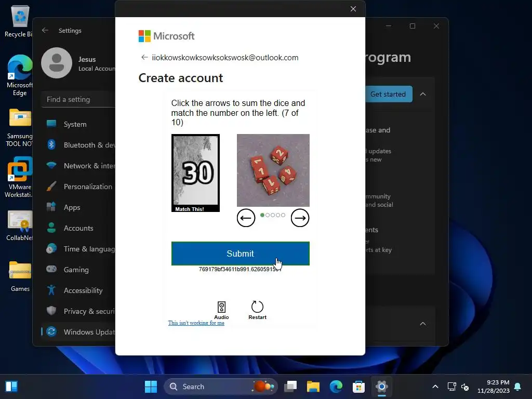The image size is (532, 399).
Task: Open Time & language settings
Action: click(x=79, y=249)
